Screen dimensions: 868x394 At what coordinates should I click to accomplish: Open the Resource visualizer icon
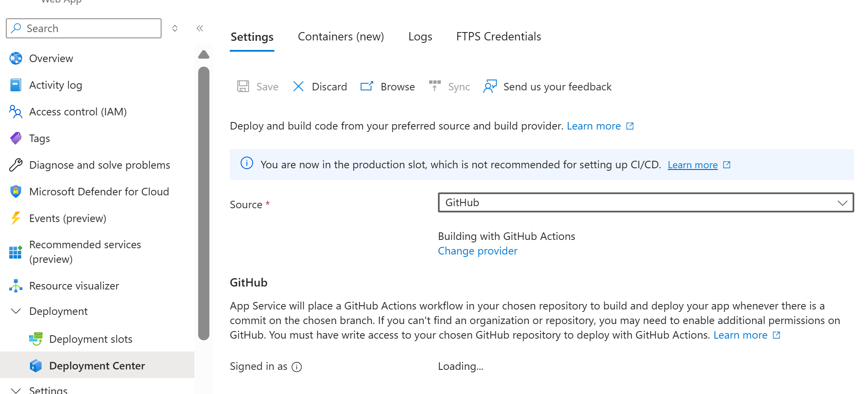pos(16,286)
